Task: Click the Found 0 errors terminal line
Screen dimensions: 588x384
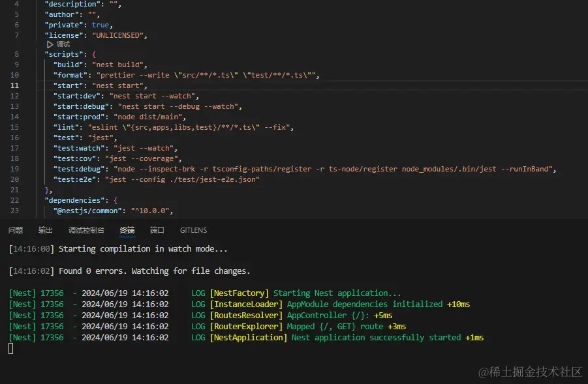Action: [129, 271]
